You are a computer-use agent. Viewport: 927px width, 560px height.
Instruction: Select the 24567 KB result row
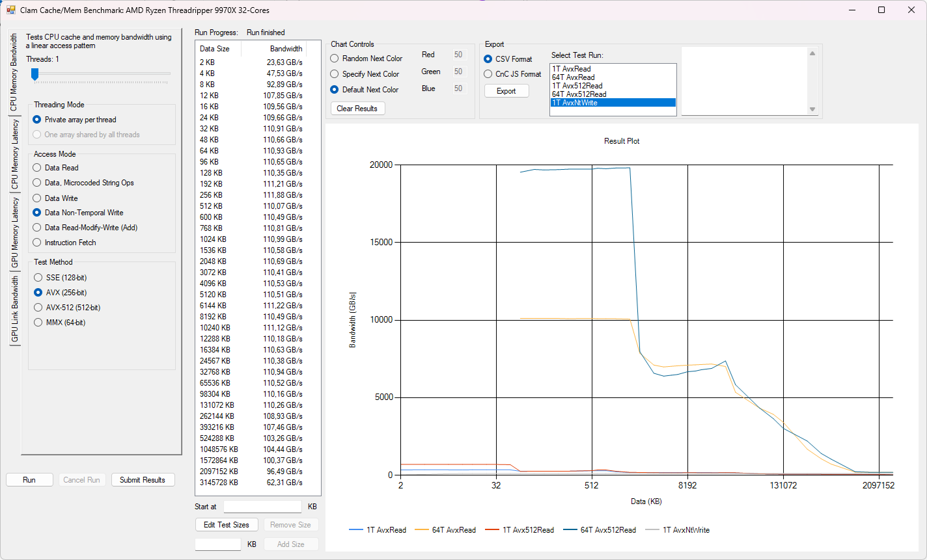click(251, 361)
